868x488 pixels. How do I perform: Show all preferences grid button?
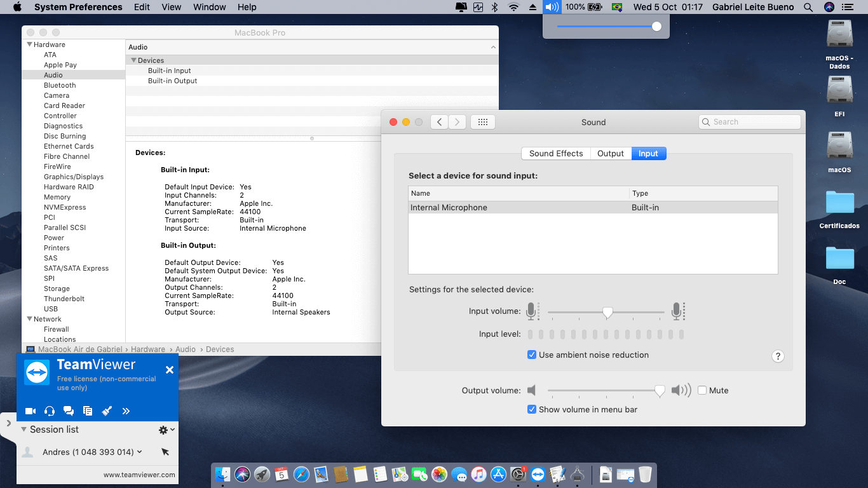(x=482, y=122)
